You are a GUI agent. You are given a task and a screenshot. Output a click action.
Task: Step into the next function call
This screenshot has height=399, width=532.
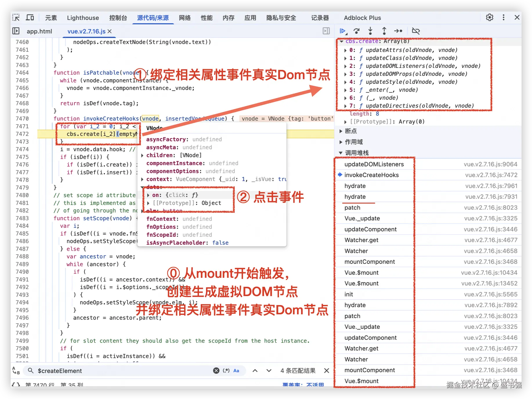tap(370, 31)
